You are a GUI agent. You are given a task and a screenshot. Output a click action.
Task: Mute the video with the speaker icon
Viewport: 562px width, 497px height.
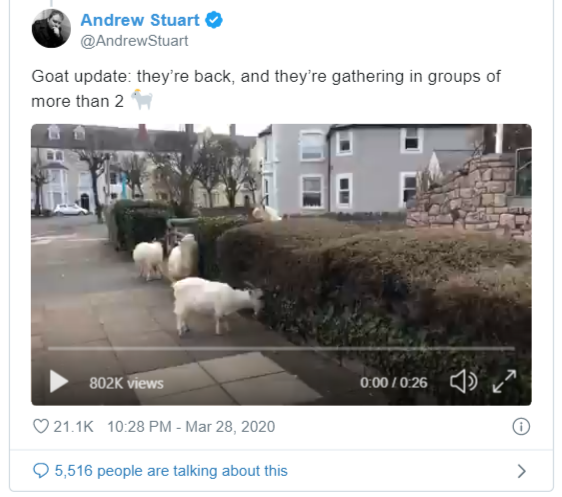(x=463, y=382)
